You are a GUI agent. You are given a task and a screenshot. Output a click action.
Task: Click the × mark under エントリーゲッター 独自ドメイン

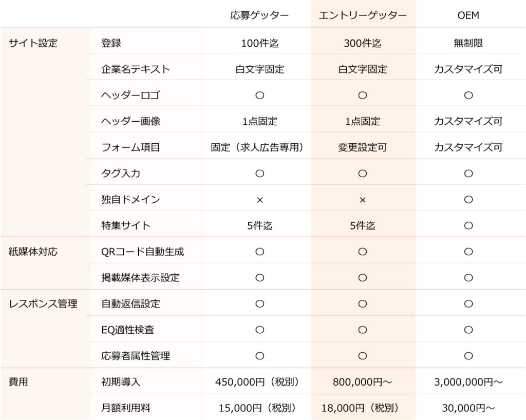(x=362, y=200)
